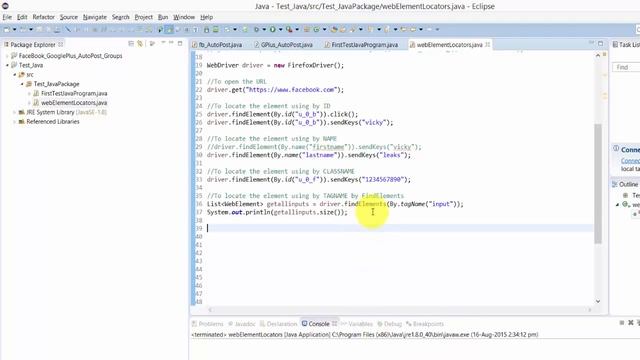The height and width of the screenshot is (360, 640).
Task: Toggle Link with Editor in Package Explorer
Action: point(140,44)
